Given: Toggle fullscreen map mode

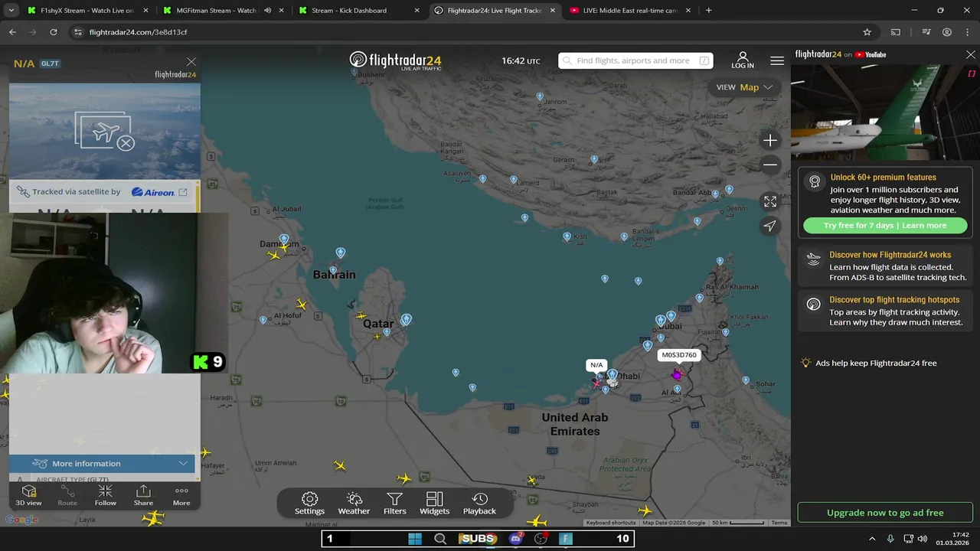Looking at the screenshot, I should coord(770,201).
